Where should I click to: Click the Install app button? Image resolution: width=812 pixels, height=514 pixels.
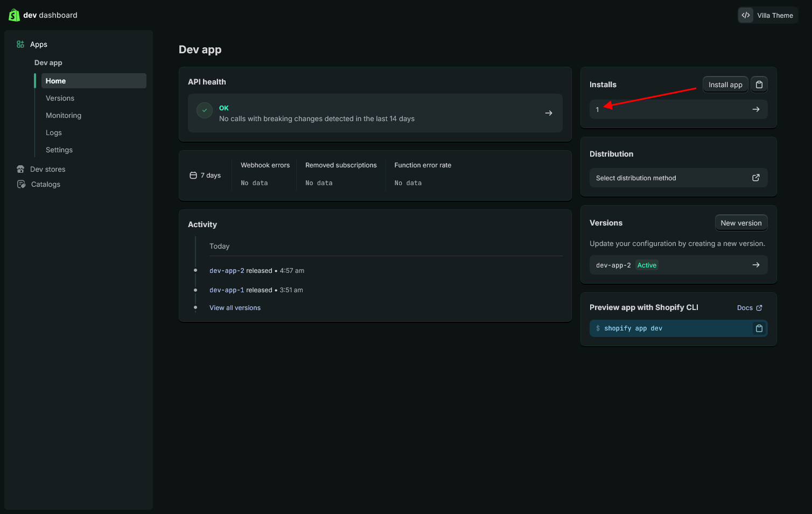pyautogui.click(x=725, y=85)
